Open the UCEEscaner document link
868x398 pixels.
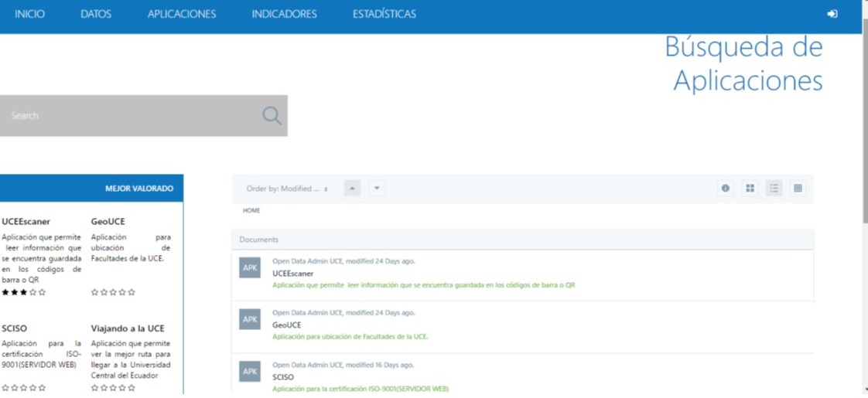(x=293, y=274)
